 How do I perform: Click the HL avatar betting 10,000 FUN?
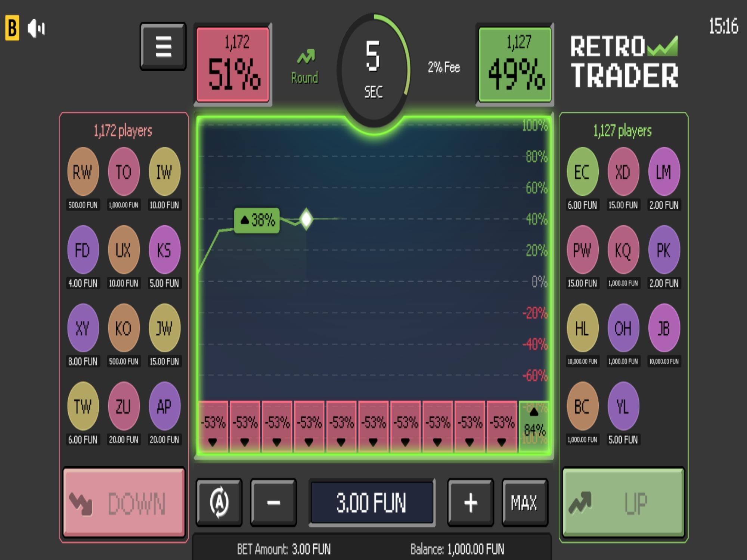(582, 327)
